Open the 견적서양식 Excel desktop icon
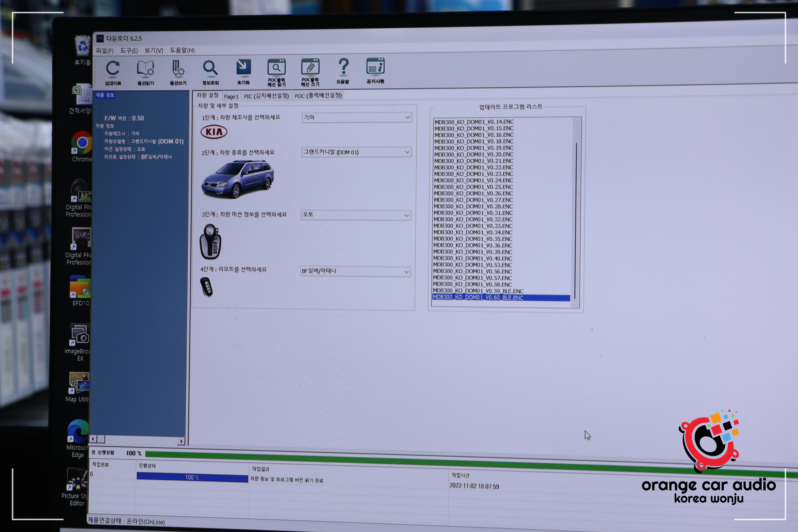Image resolution: width=798 pixels, height=532 pixels. [x=81, y=99]
